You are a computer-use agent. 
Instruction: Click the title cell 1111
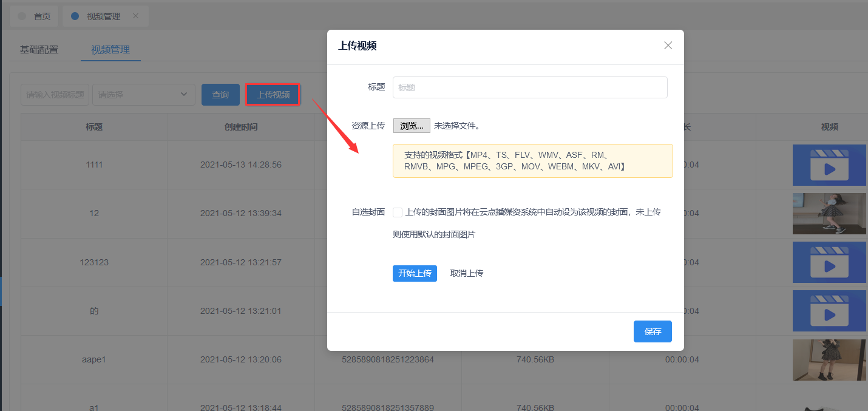coord(94,165)
